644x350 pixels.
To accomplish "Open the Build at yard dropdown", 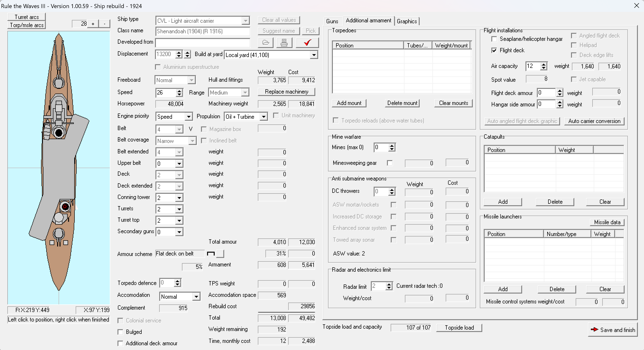I will coord(314,55).
